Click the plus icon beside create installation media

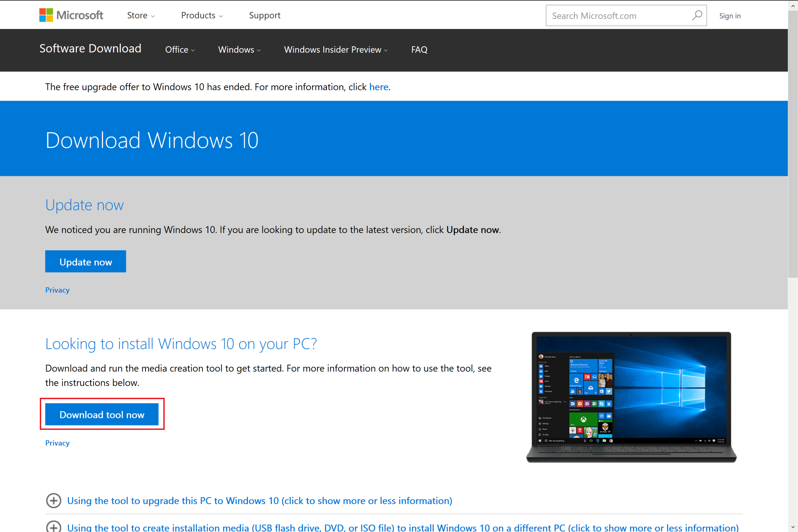tap(54, 527)
